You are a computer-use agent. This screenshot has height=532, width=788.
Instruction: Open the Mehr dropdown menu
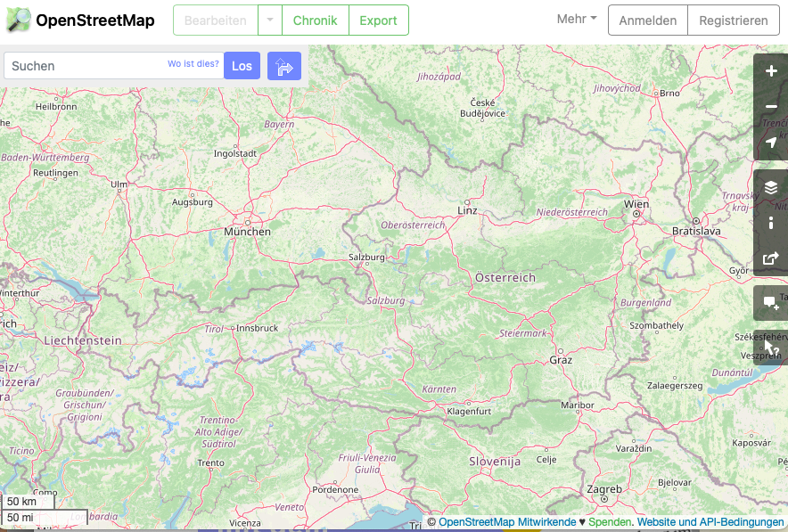[x=577, y=19]
